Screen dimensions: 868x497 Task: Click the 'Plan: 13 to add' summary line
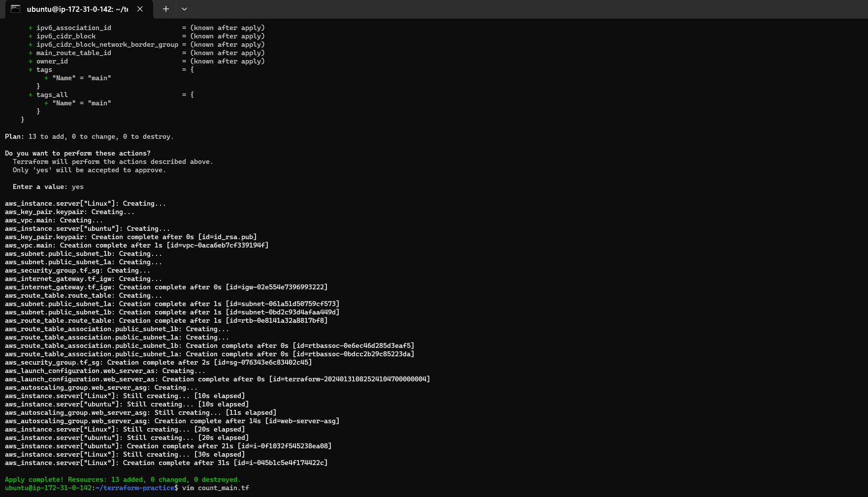[x=89, y=136]
